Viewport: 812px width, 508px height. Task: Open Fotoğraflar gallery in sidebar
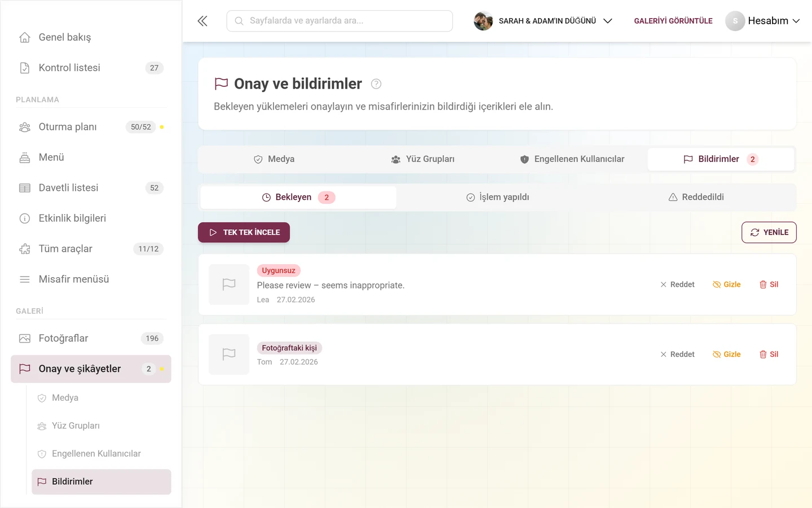click(x=91, y=339)
